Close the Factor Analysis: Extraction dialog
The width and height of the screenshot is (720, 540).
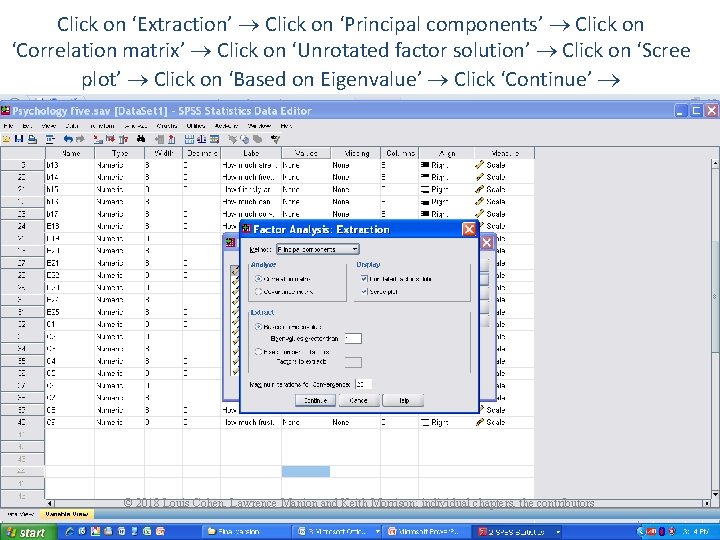(469, 229)
